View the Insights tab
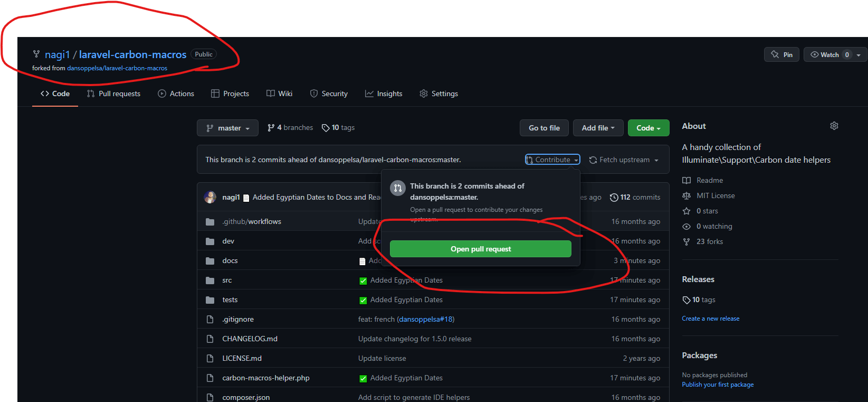868x402 pixels. 384,94
